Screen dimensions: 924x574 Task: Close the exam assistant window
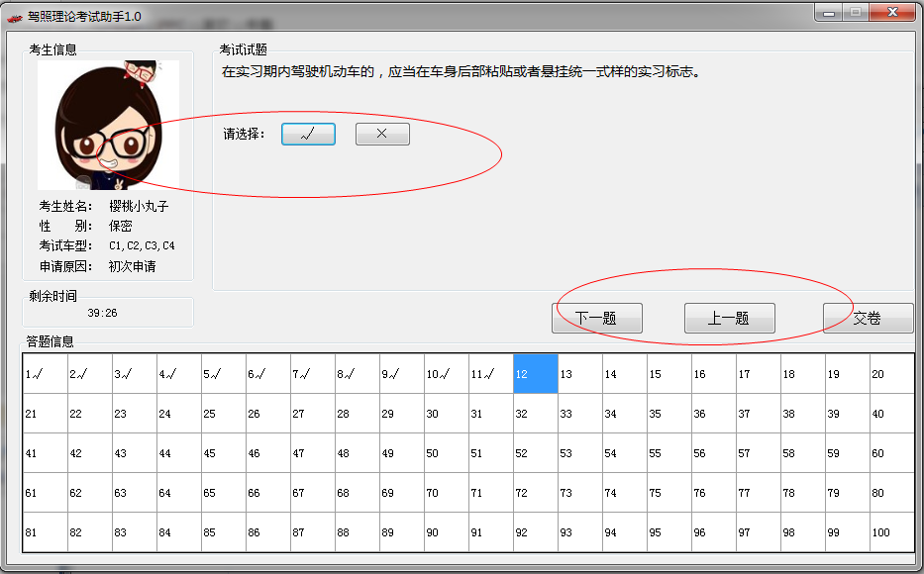892,12
